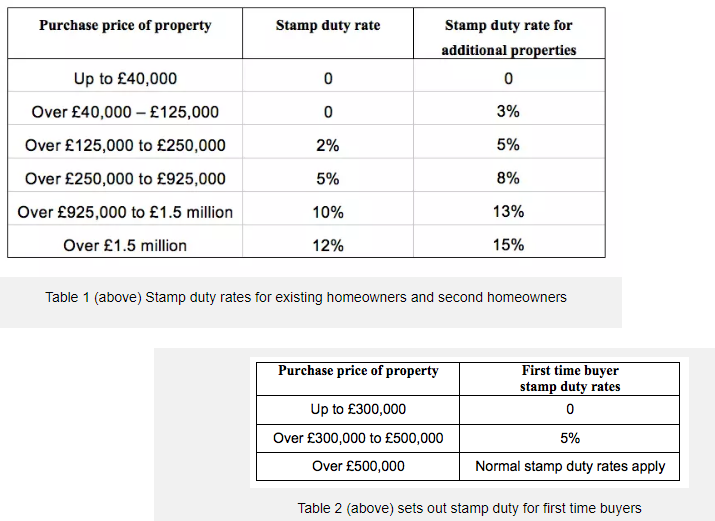Click the 'Up to £300,000' cell
The image size is (715, 521).
(358, 409)
